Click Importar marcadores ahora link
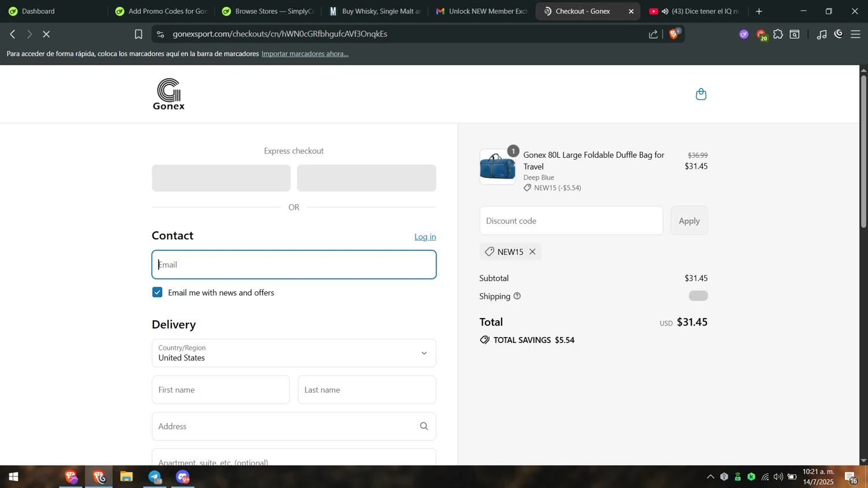Viewport: 868px width, 488px height. tap(305, 54)
